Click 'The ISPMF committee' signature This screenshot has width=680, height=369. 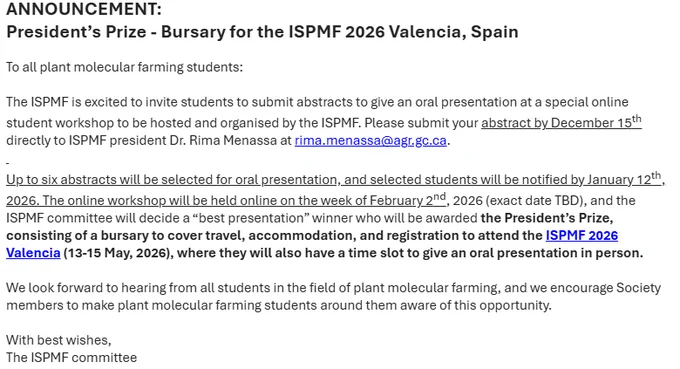72,358
